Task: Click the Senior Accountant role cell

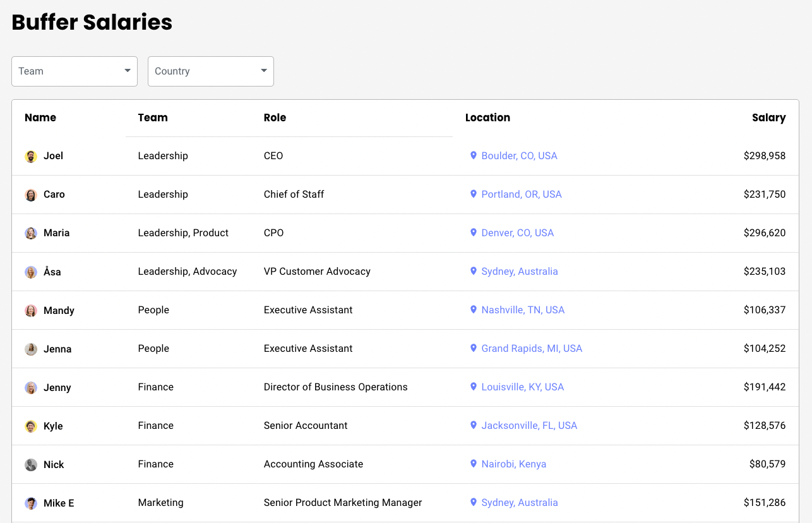Action: 306,425
